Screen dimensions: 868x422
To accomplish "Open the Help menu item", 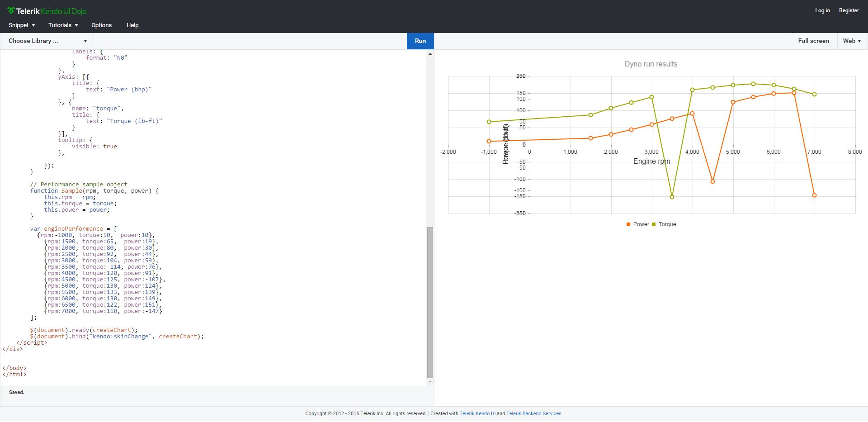I will tap(132, 25).
